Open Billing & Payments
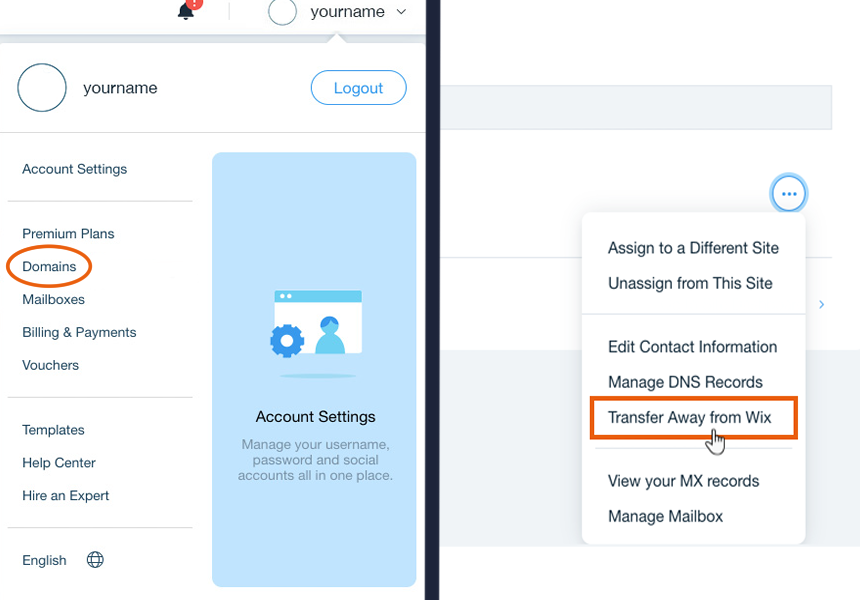Image resolution: width=860 pixels, height=600 pixels. 80,332
